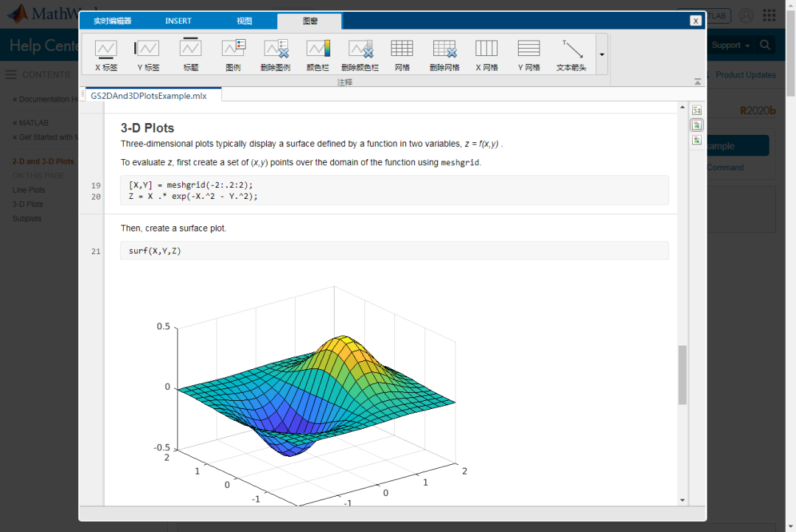The height and width of the screenshot is (532, 796).
Task: Click the meshgrid code line 19
Action: pos(190,185)
